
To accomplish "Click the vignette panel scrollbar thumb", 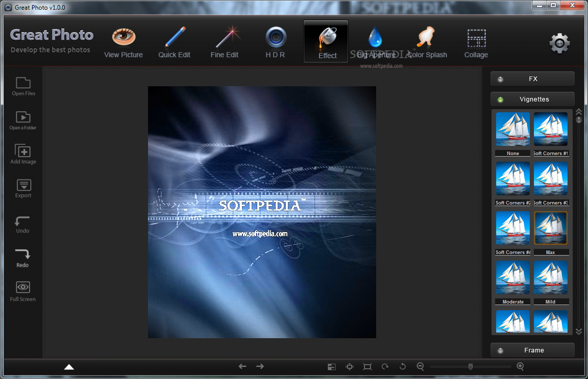I will [579, 119].
